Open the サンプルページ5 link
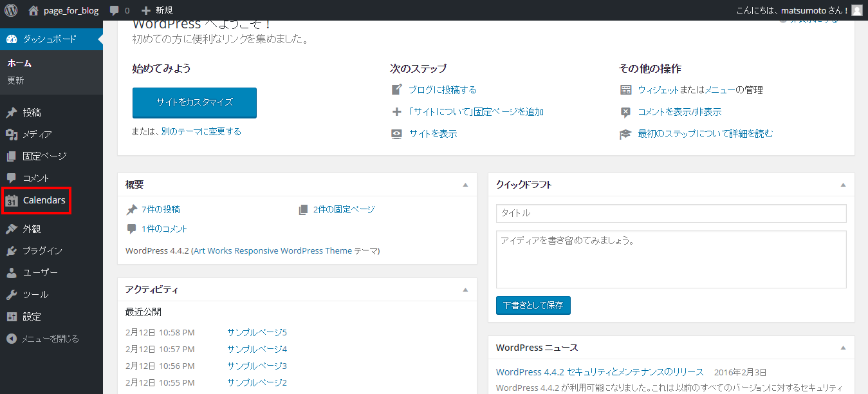The image size is (868, 394). (x=257, y=333)
